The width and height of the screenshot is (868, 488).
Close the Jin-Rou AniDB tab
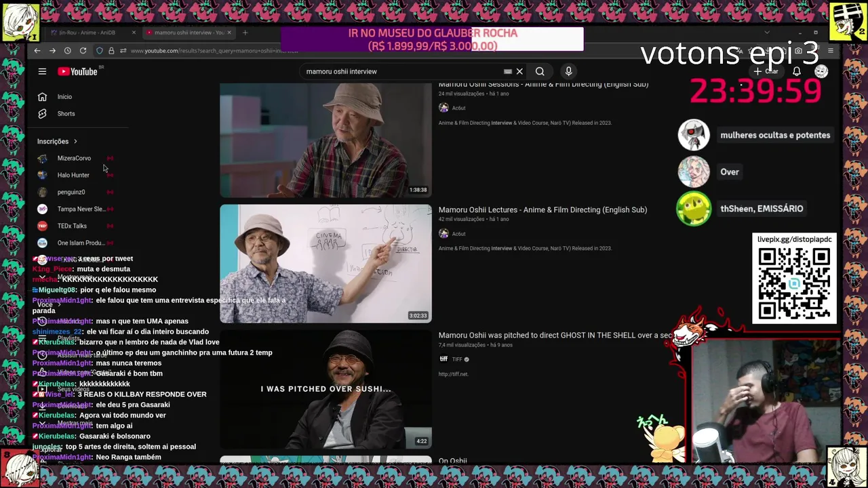pos(134,33)
